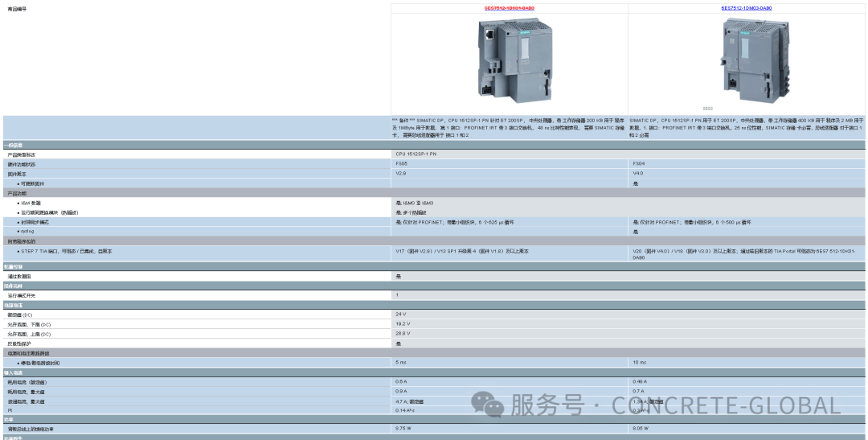Image resolution: width=868 pixels, height=440 pixels.
Task: Select the '0.48 A' current consumption value
Action: (x=640, y=382)
